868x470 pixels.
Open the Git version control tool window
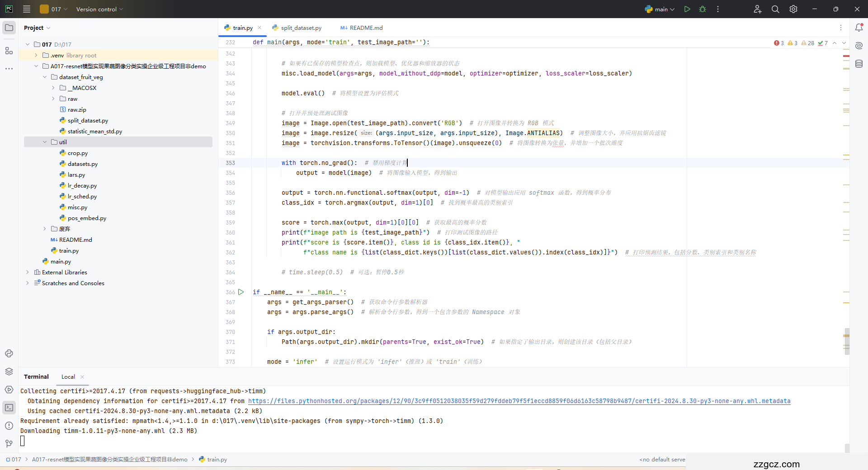pos(9,444)
